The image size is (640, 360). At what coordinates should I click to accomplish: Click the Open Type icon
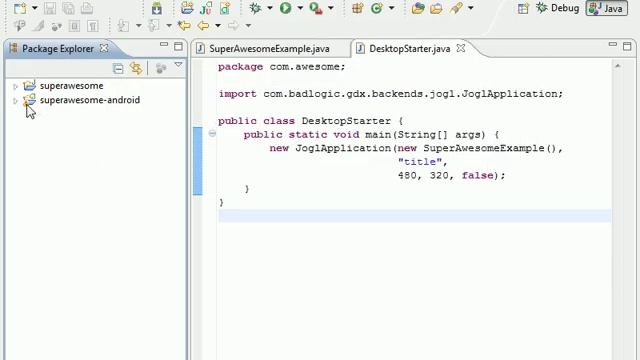(x=418, y=8)
